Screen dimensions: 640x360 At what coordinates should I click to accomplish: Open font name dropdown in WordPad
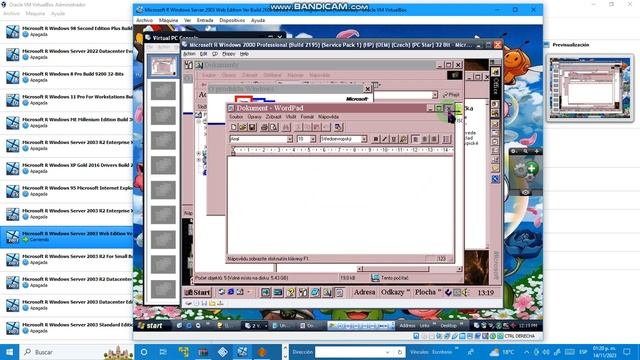[289, 139]
